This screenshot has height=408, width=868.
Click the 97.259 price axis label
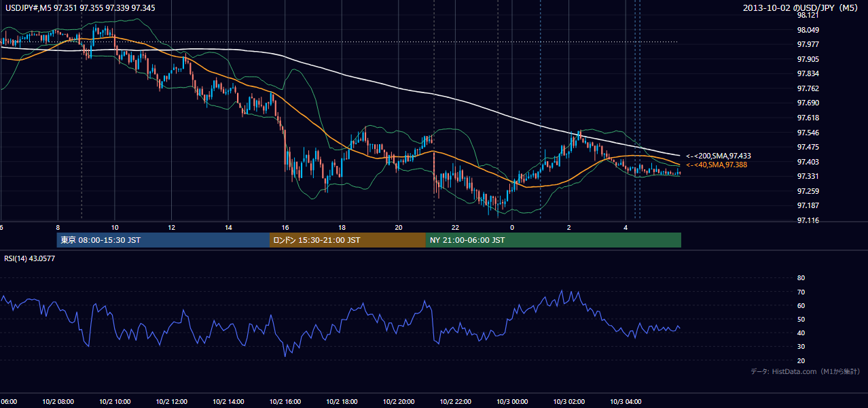click(x=808, y=191)
